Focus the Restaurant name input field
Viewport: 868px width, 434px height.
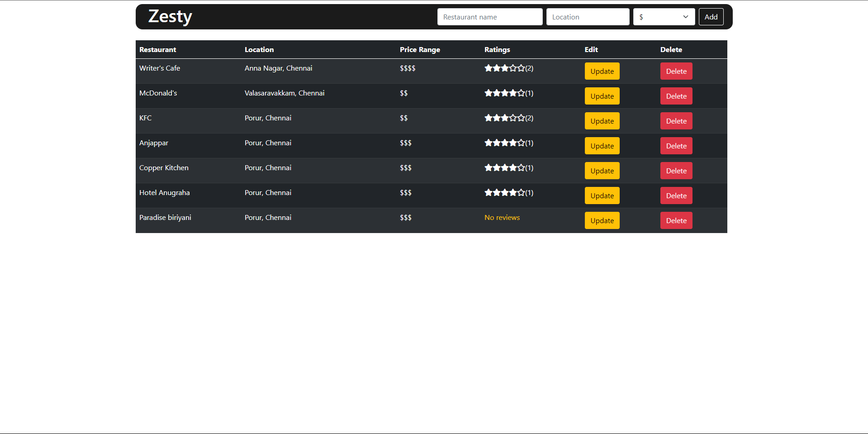click(x=490, y=17)
